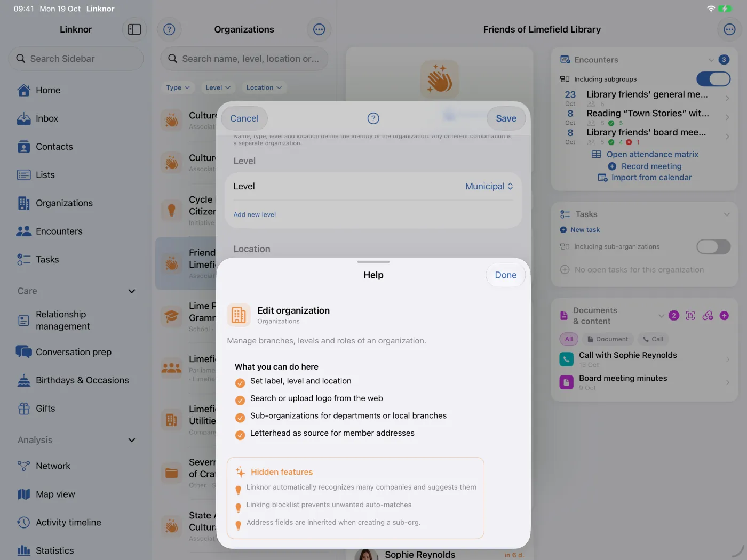Collapse the Analysis sidebar section
The height and width of the screenshot is (560, 747).
[x=132, y=440]
